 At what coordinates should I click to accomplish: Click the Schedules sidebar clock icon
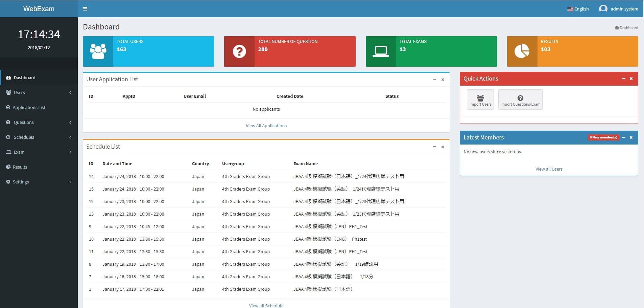(8, 137)
